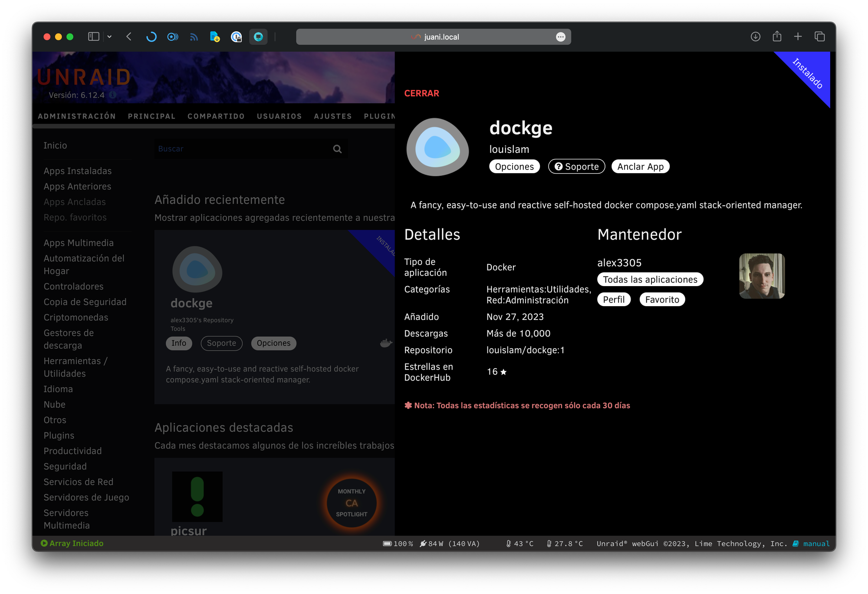The image size is (868, 594).
Task: Click the alex3305 maintainer avatar
Action: pyautogui.click(x=762, y=276)
